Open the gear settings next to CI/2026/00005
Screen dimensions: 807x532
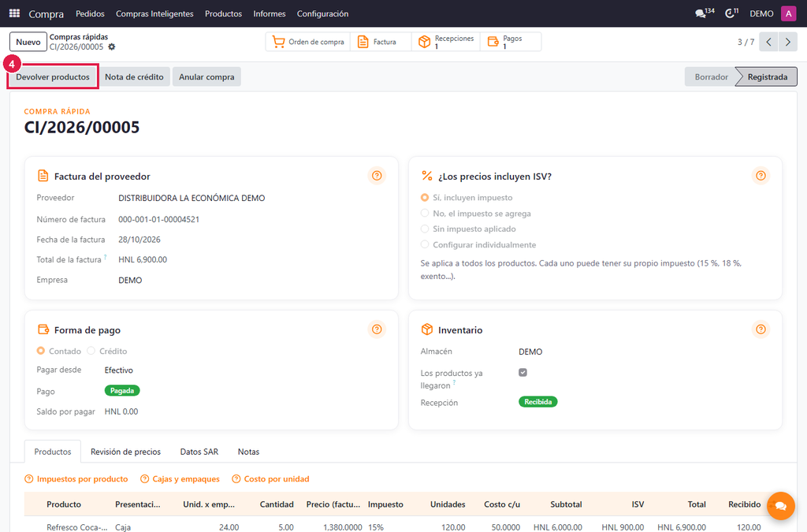(112, 47)
